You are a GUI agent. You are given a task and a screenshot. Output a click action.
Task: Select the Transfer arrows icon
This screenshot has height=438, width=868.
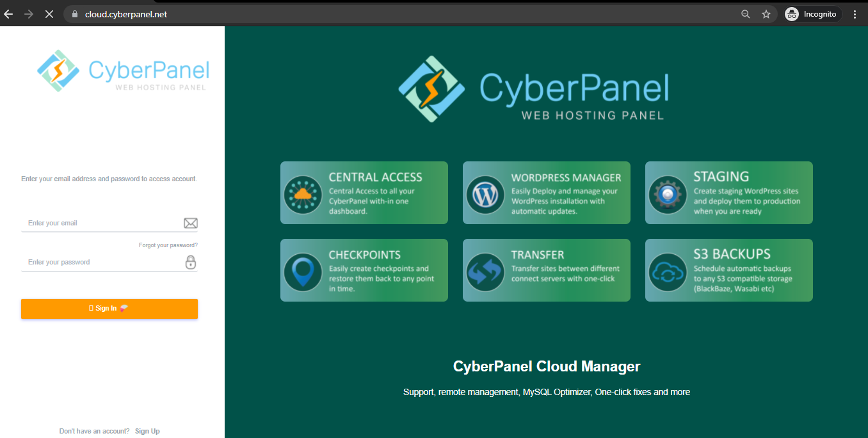click(485, 270)
